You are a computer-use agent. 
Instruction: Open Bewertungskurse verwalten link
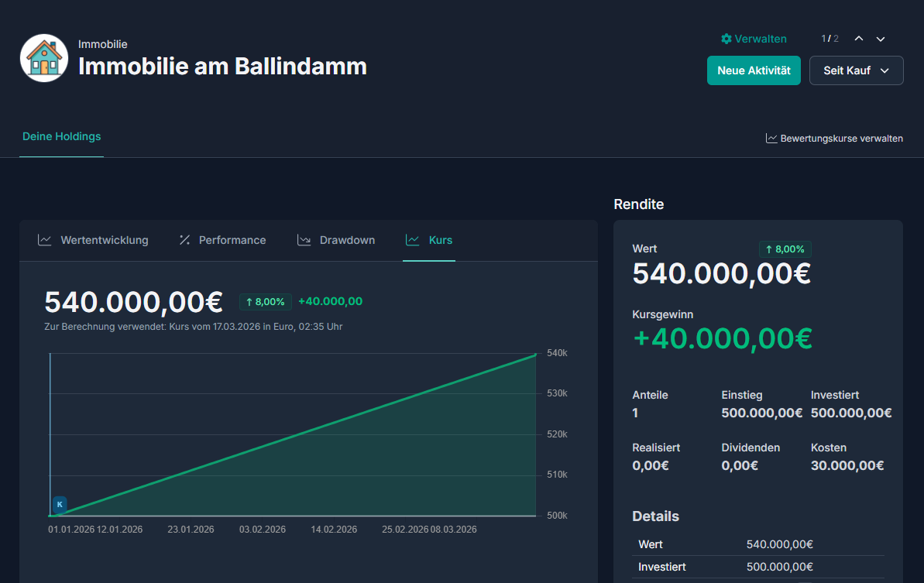841,139
